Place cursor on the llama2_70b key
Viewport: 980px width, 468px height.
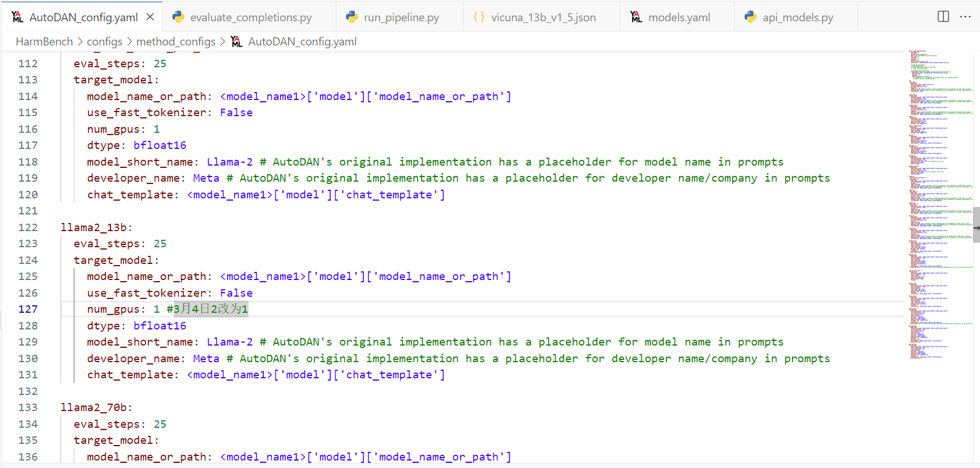[94, 408]
